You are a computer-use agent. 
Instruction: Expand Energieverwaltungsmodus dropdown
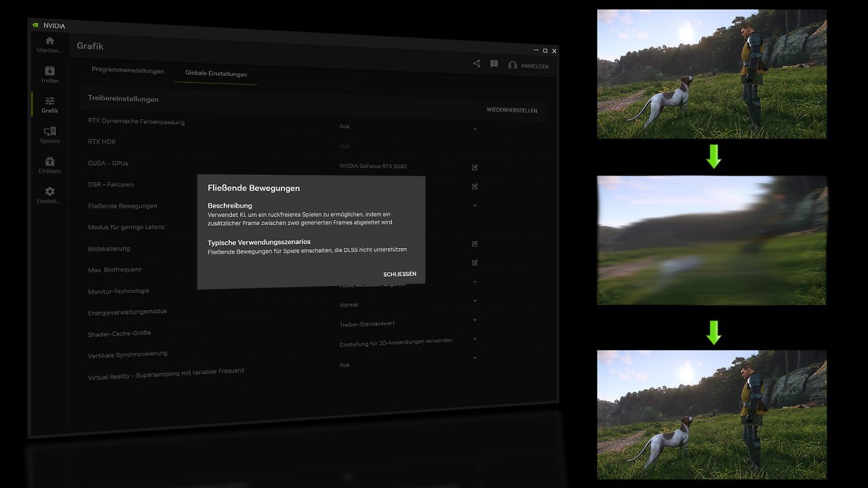tap(475, 300)
